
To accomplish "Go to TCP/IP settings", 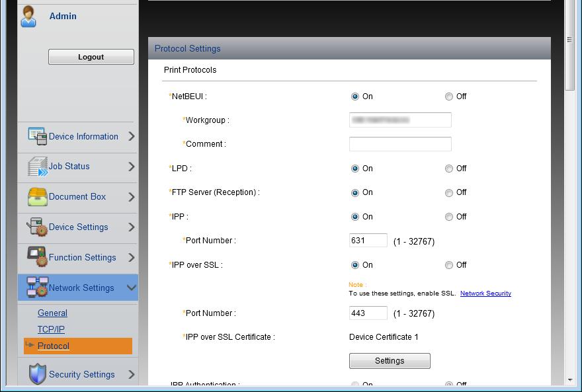I will 51,329.
